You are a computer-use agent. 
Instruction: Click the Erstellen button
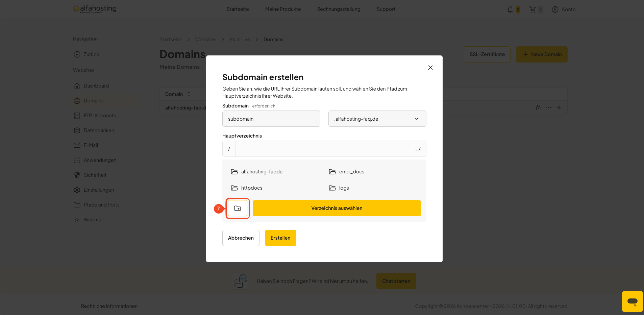coord(280,238)
